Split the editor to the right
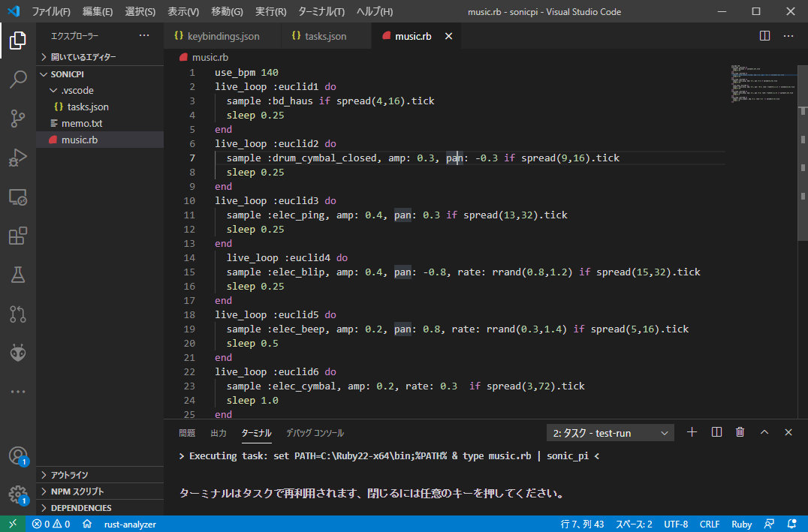 click(x=764, y=36)
